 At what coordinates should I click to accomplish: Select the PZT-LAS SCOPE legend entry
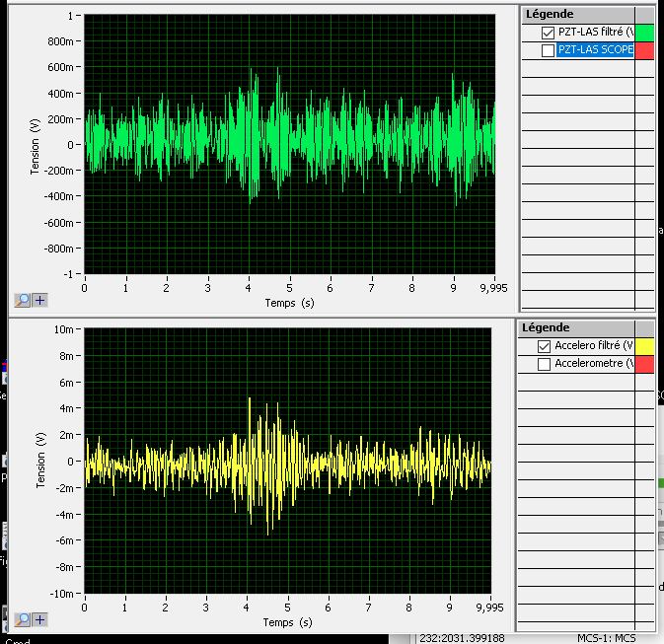coord(595,50)
